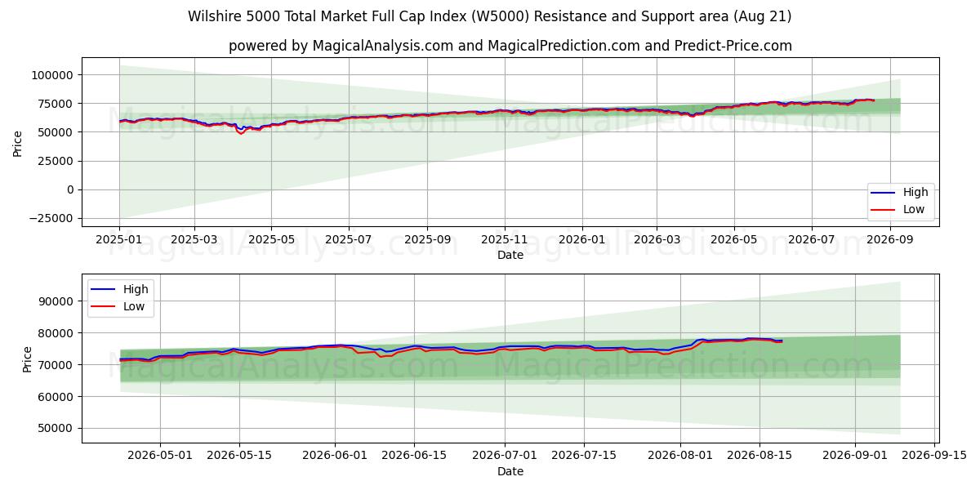980x490 pixels.
Task: Click the 100000 tick label on top chart
Action: [x=52, y=75]
